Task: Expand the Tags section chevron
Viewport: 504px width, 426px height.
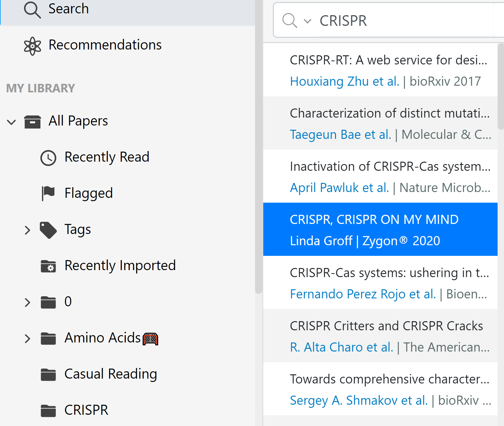Action: (x=27, y=230)
